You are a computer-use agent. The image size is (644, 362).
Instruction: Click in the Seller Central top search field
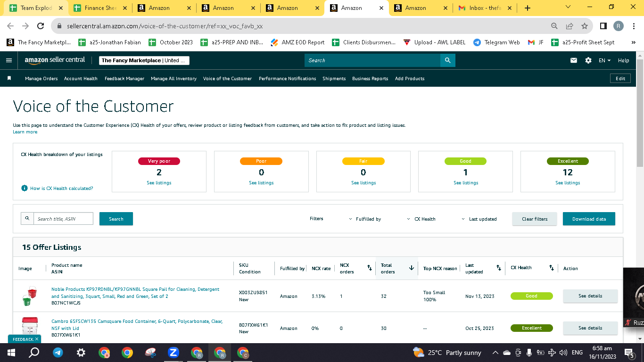(x=372, y=60)
